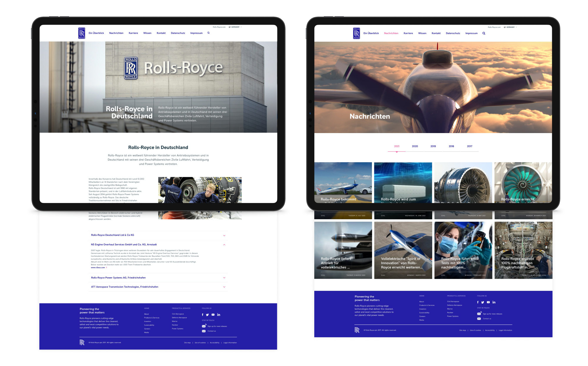
Task: Click Legal information link in right footer
Action: click(x=505, y=330)
